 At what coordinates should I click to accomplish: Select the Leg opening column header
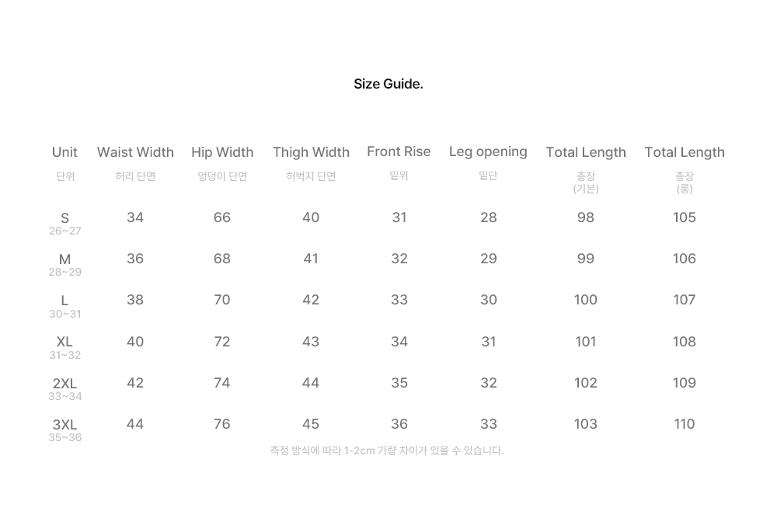tap(488, 151)
